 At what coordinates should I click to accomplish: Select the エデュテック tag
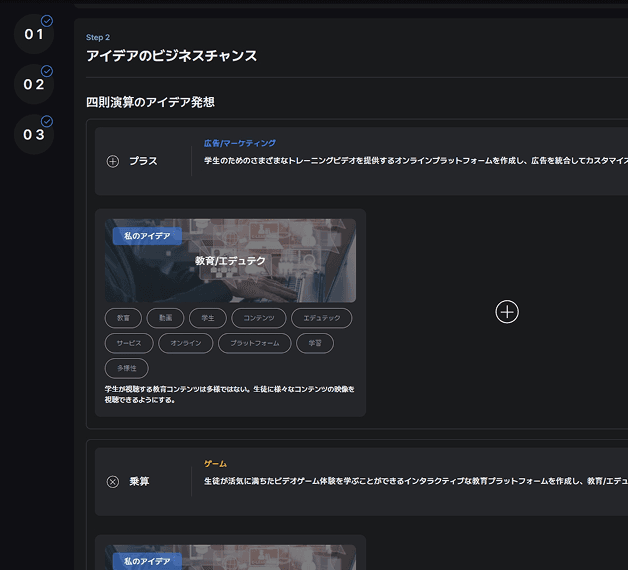click(322, 318)
